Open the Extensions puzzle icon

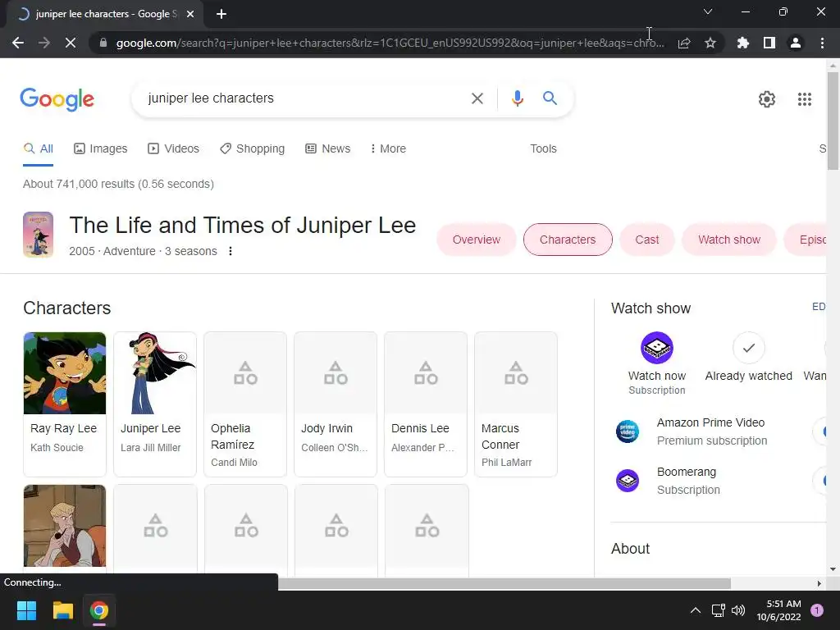(743, 43)
